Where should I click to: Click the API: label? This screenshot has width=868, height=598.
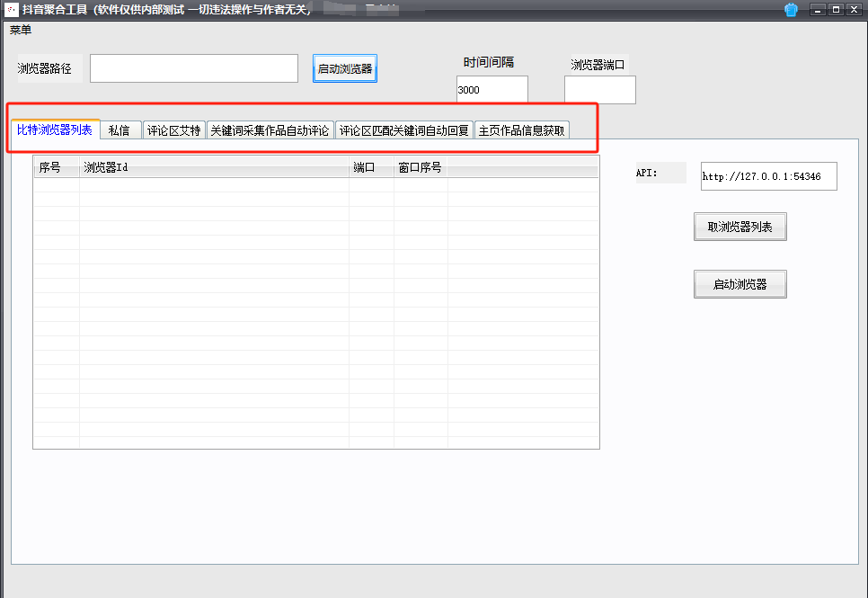pos(647,173)
